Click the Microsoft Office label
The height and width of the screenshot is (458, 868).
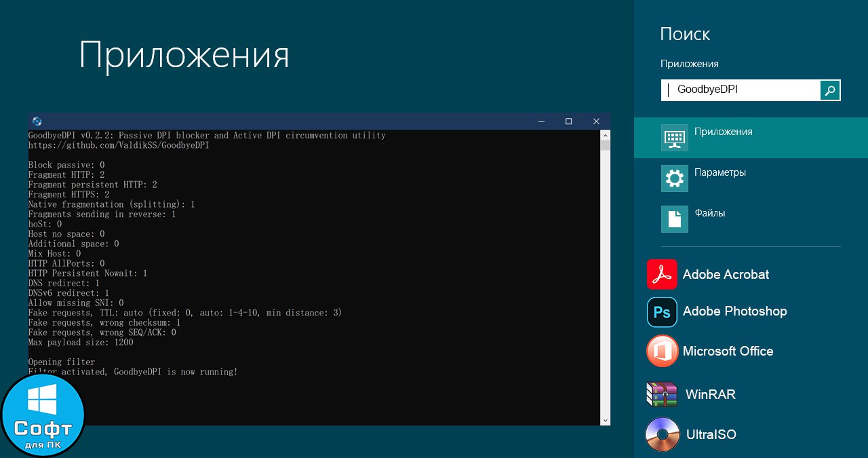point(728,351)
